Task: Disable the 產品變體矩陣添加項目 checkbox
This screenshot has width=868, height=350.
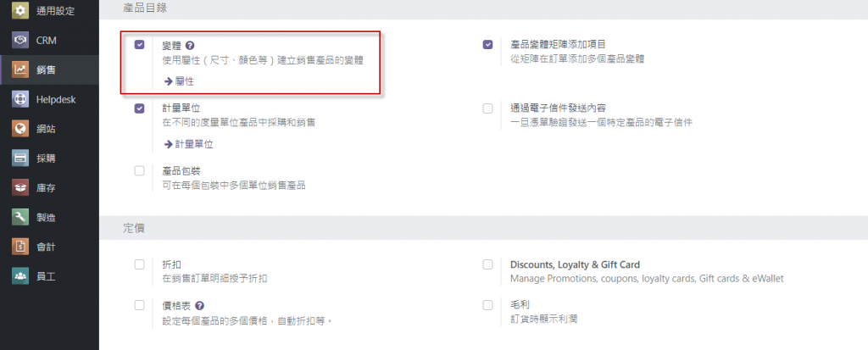Action: tap(487, 45)
